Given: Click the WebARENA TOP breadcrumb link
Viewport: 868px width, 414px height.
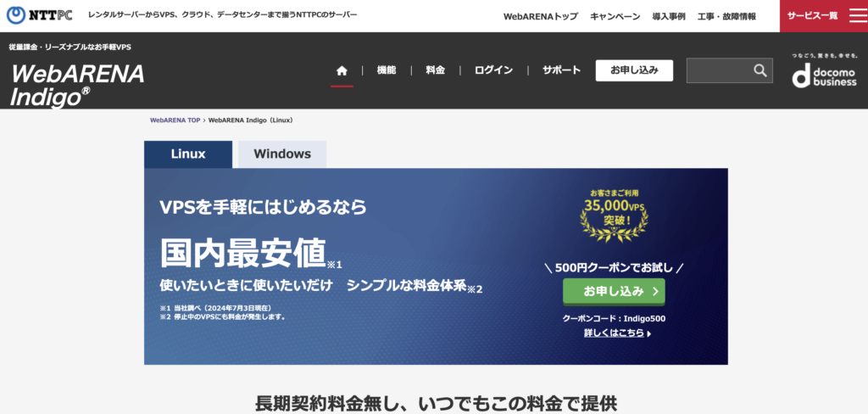Looking at the screenshot, I should (x=175, y=120).
